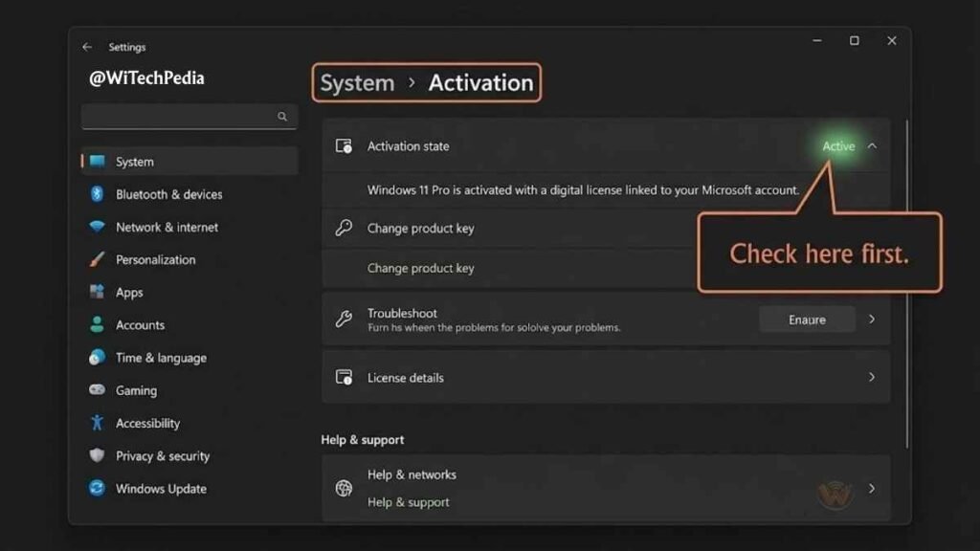
Task: Go back with the Settings back arrow
Action: 87,47
